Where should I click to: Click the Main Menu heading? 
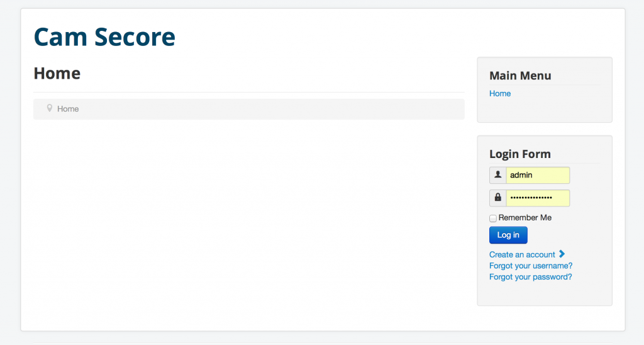point(520,76)
